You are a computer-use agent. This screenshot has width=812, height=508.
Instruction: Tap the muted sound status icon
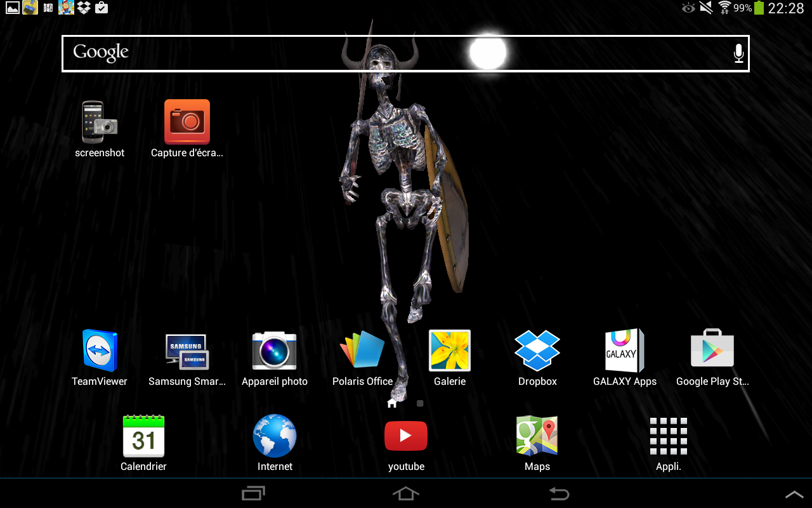point(706,8)
